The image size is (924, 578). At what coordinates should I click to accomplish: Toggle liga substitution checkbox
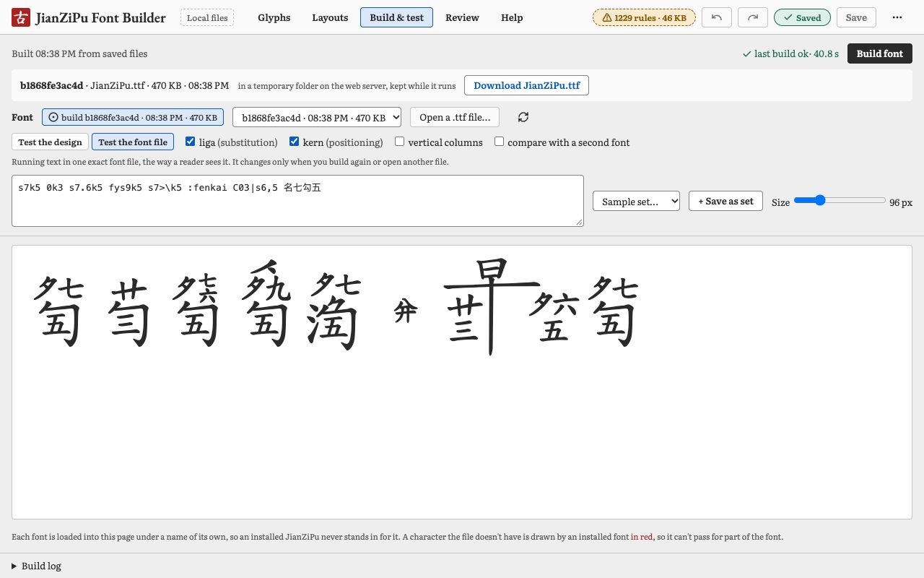[191, 142]
